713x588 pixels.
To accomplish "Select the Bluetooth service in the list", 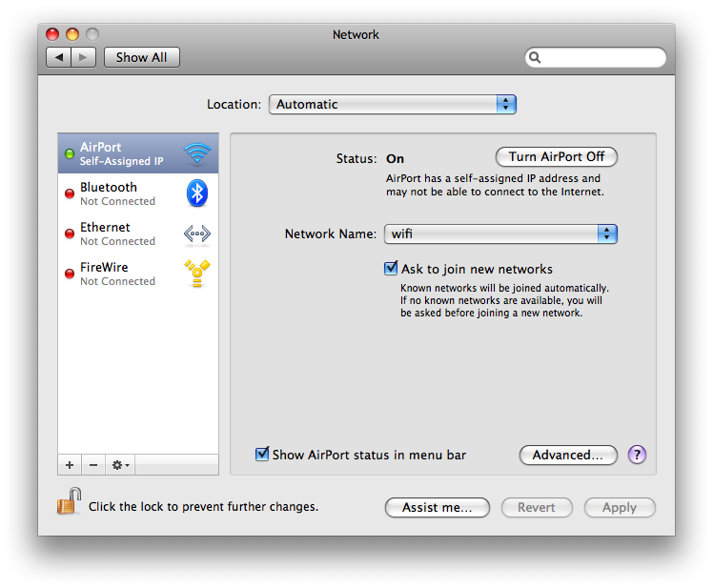I will (x=138, y=193).
